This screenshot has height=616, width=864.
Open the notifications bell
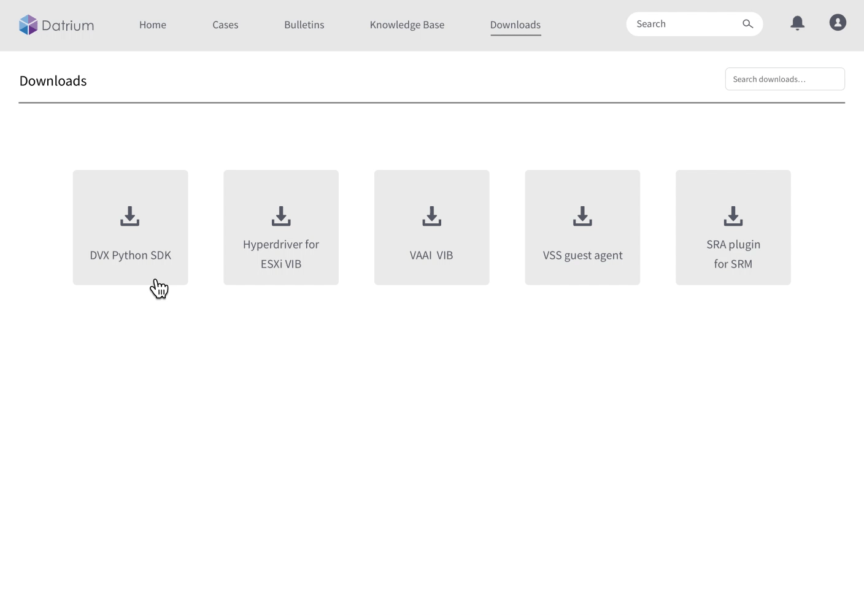tap(797, 23)
